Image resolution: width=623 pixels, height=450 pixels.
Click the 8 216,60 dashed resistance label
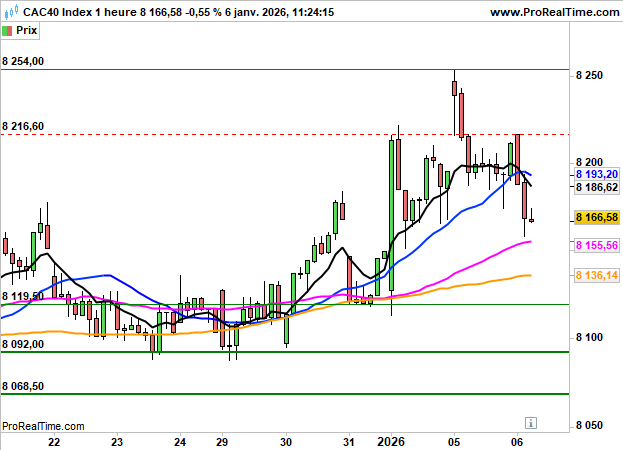tap(23, 126)
